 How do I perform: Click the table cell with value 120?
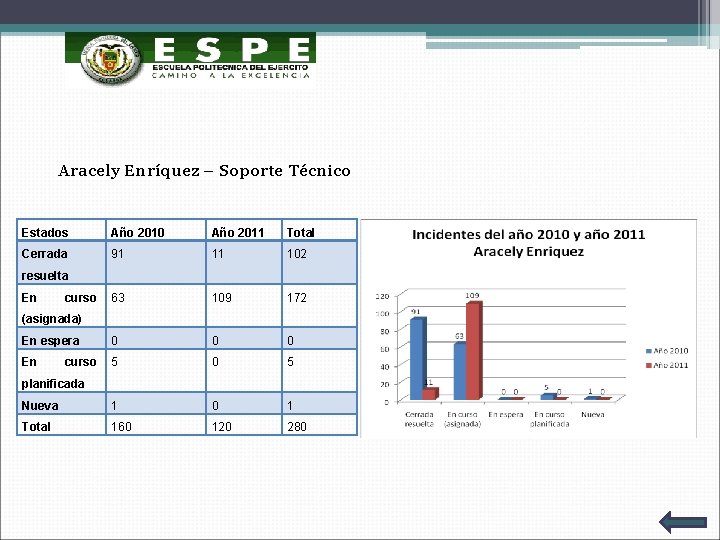coord(244,425)
